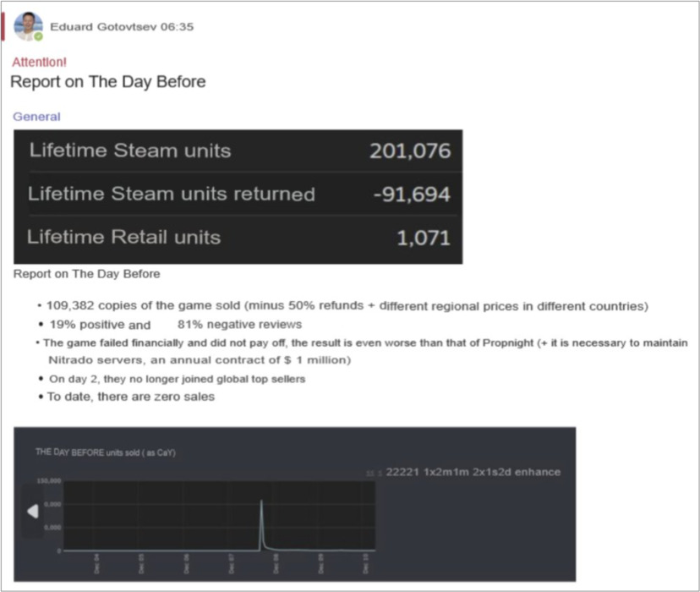Open the 06:35 message timestamp
The width and height of the screenshot is (700, 592).
[x=178, y=27]
